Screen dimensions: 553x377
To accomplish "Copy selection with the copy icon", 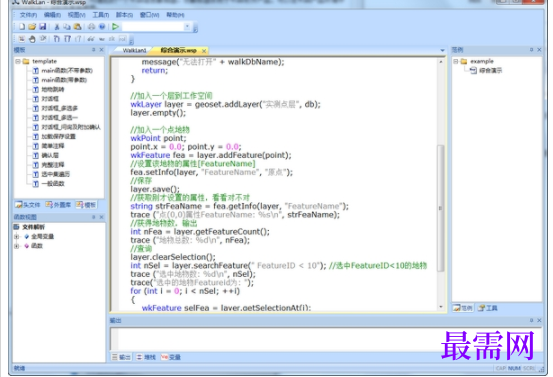I will point(67,26).
